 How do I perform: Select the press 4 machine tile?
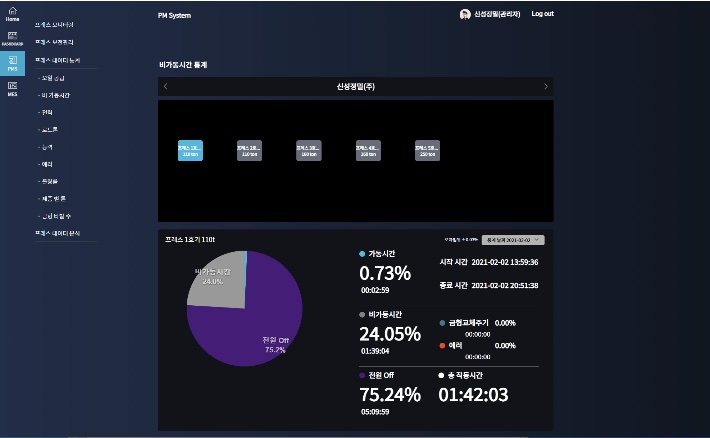(368, 150)
